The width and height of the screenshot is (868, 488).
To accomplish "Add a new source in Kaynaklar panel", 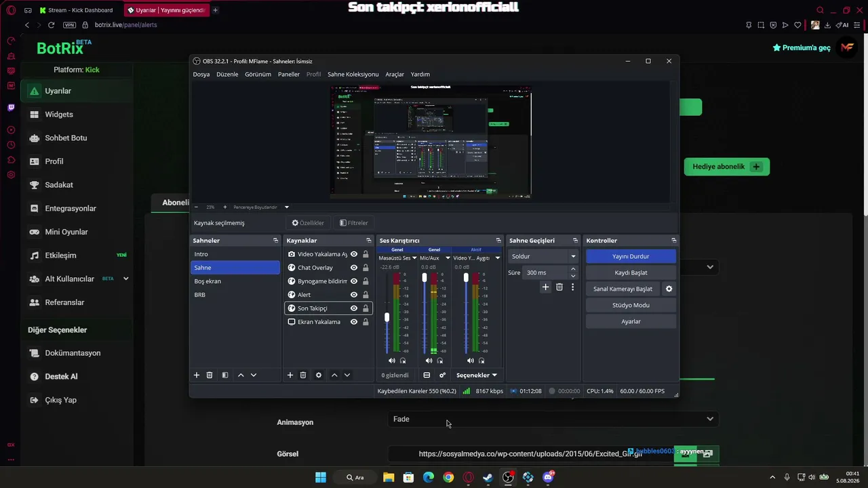I will (290, 375).
